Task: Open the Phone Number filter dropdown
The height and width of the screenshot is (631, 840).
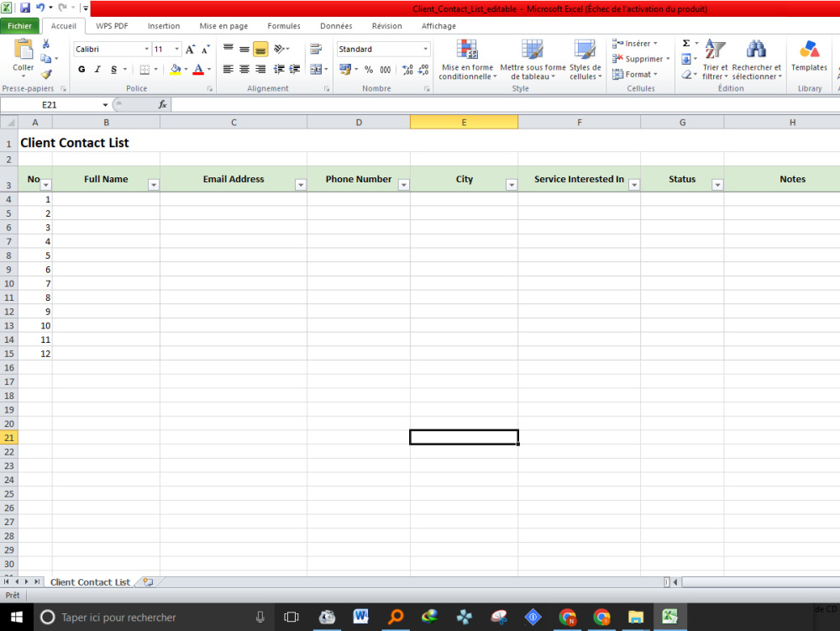Action: 404,185
